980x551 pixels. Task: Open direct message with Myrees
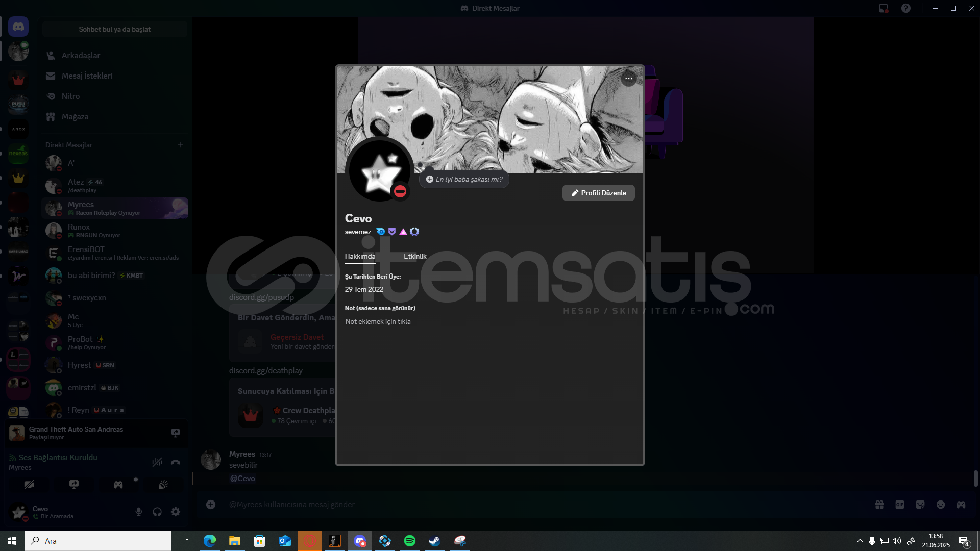(x=115, y=208)
